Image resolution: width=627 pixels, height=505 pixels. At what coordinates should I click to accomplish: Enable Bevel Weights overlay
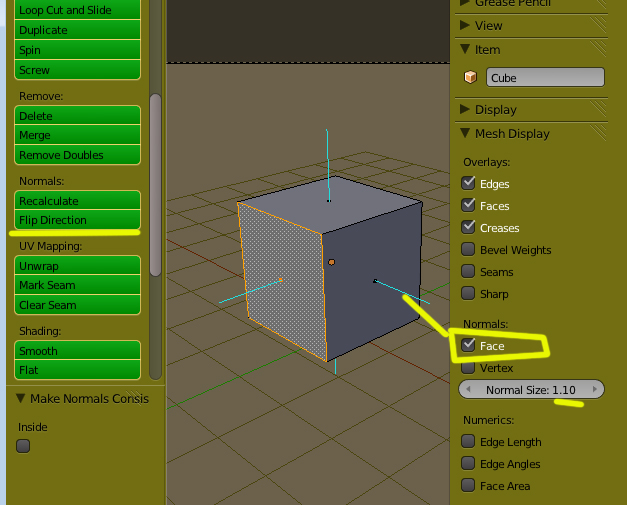pyautogui.click(x=468, y=249)
